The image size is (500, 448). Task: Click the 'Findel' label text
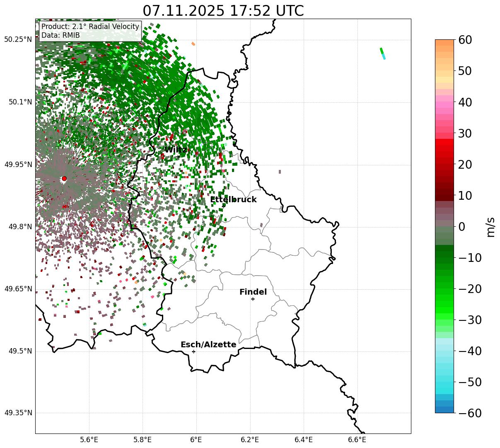(x=253, y=292)
